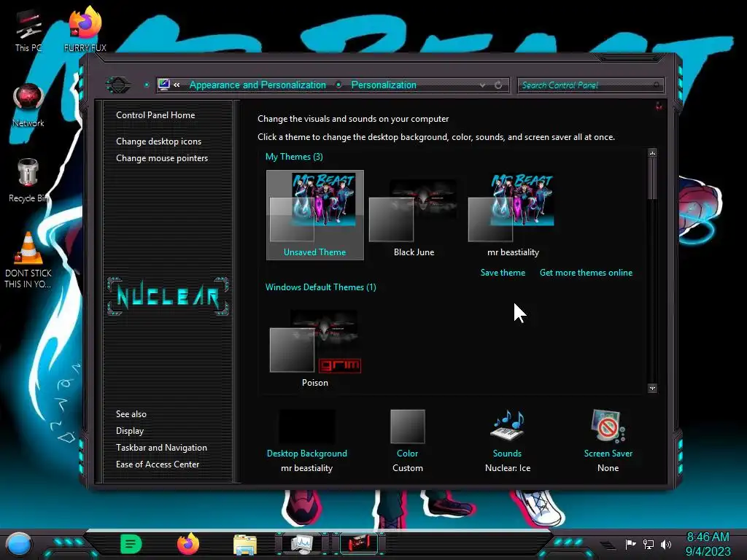Go to Appearance and Personalization breadcrumb
Viewport: 747px width, 560px height.
pyautogui.click(x=258, y=85)
